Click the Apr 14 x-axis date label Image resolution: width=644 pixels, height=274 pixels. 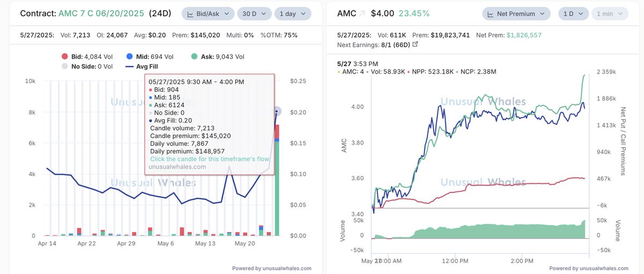[47, 243]
